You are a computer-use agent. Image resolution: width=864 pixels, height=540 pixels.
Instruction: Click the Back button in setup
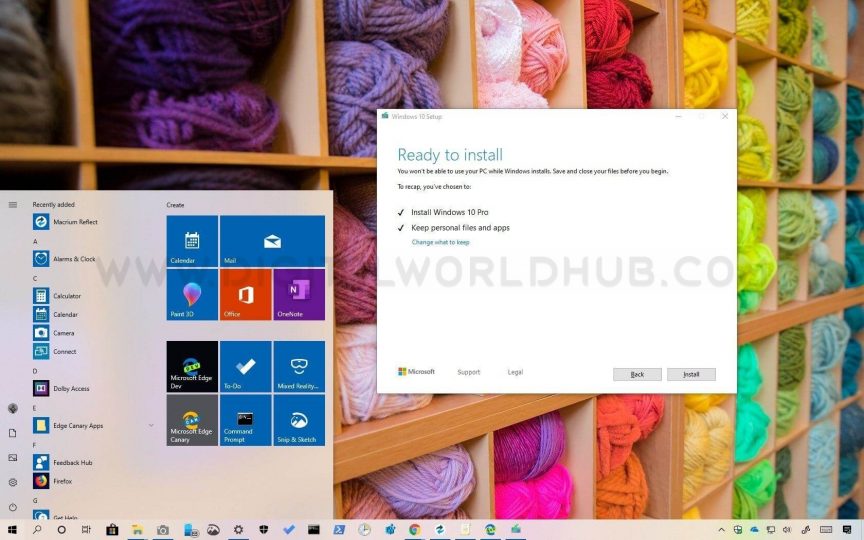pyautogui.click(x=637, y=374)
